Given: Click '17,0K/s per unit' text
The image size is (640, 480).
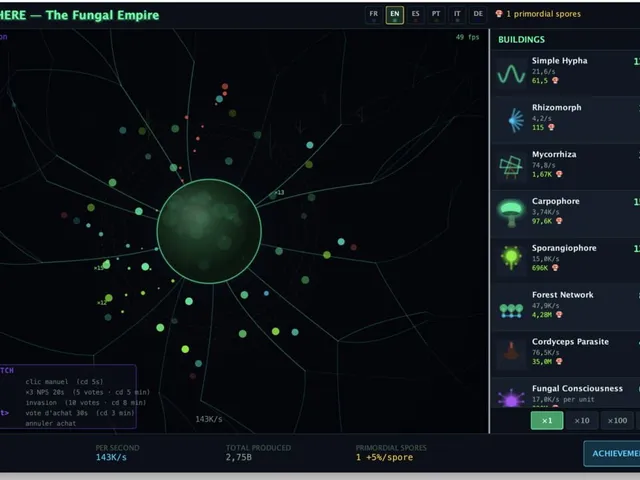Looking at the screenshot, I should coord(563,399).
